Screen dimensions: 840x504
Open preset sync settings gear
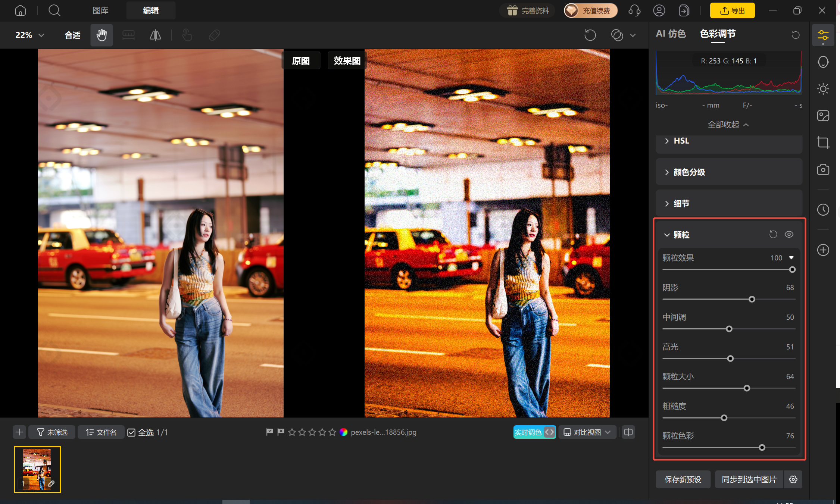(x=793, y=479)
